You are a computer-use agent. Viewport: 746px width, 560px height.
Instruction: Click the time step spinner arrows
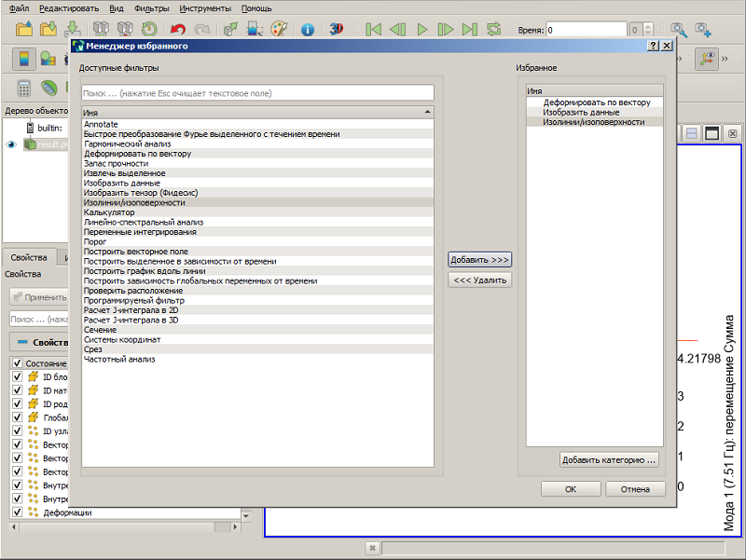tap(648, 30)
